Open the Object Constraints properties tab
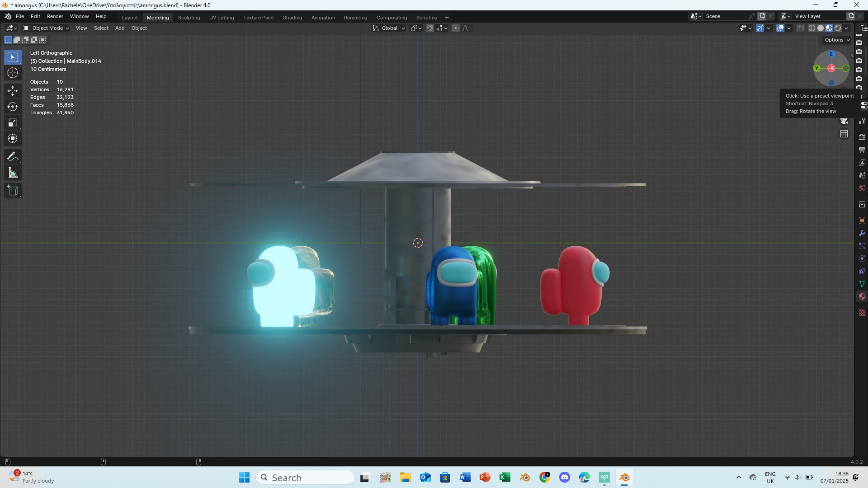This screenshot has height=488, width=868. 862,271
